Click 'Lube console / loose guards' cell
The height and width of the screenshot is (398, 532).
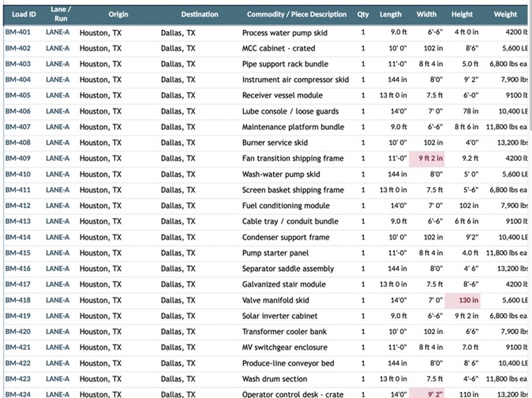pyautogui.click(x=290, y=111)
